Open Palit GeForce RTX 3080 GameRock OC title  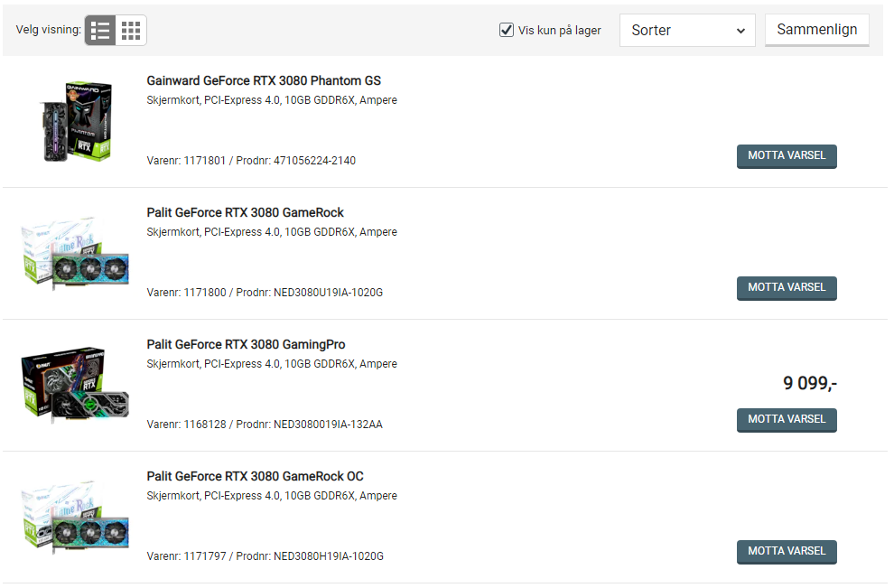point(255,476)
